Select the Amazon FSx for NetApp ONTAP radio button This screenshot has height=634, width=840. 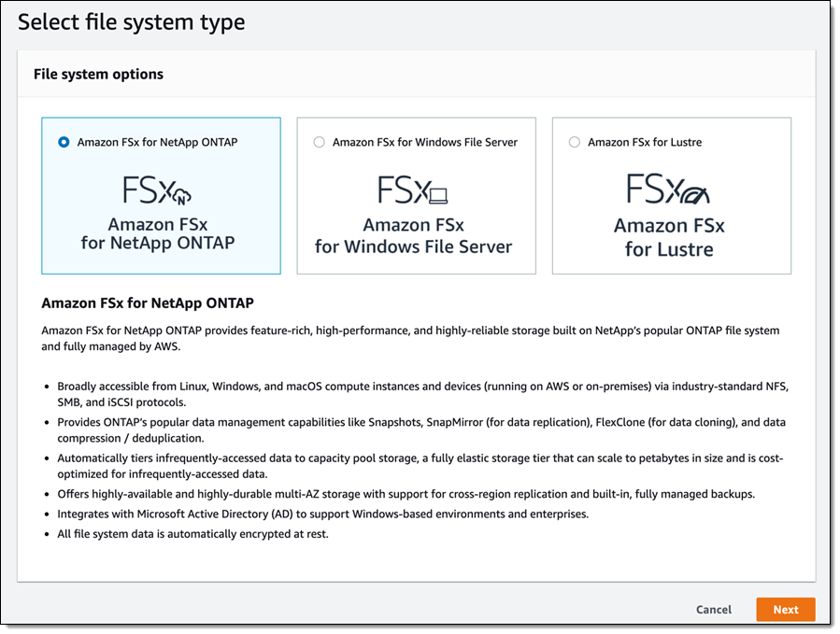64,143
